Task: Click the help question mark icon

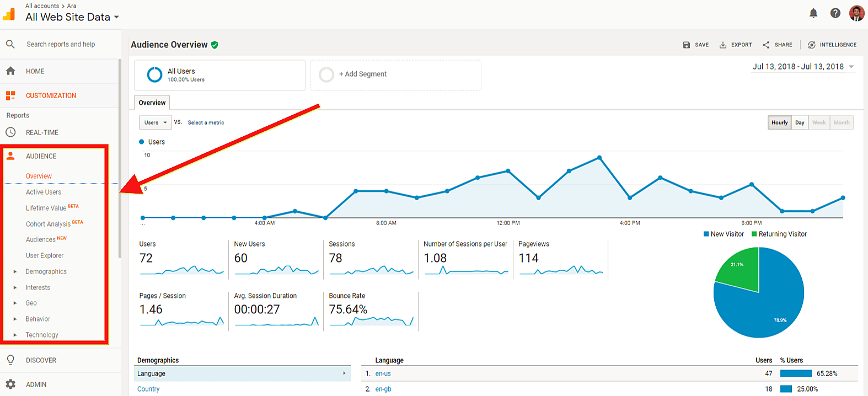Action: [835, 13]
